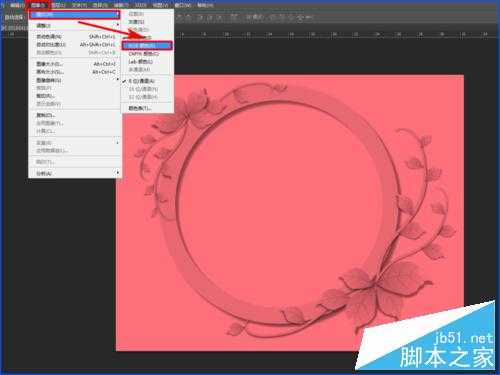Open the 选择 menu in menu bar

coord(100,5)
